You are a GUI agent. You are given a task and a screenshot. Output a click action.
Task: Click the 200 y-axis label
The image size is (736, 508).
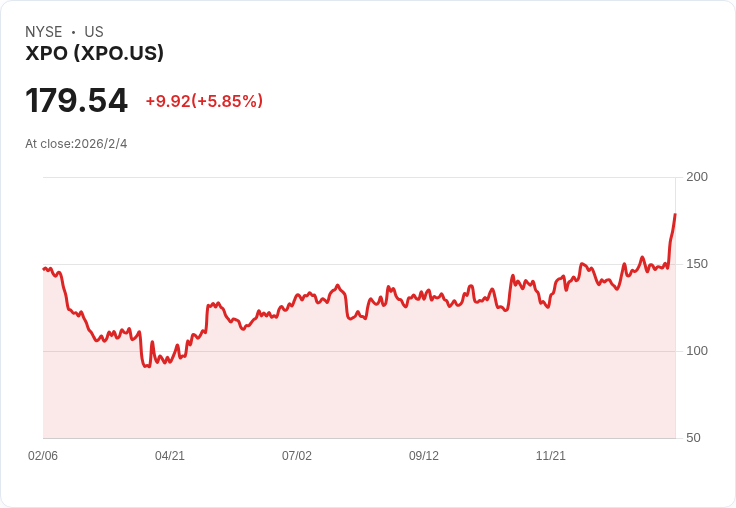(697, 177)
